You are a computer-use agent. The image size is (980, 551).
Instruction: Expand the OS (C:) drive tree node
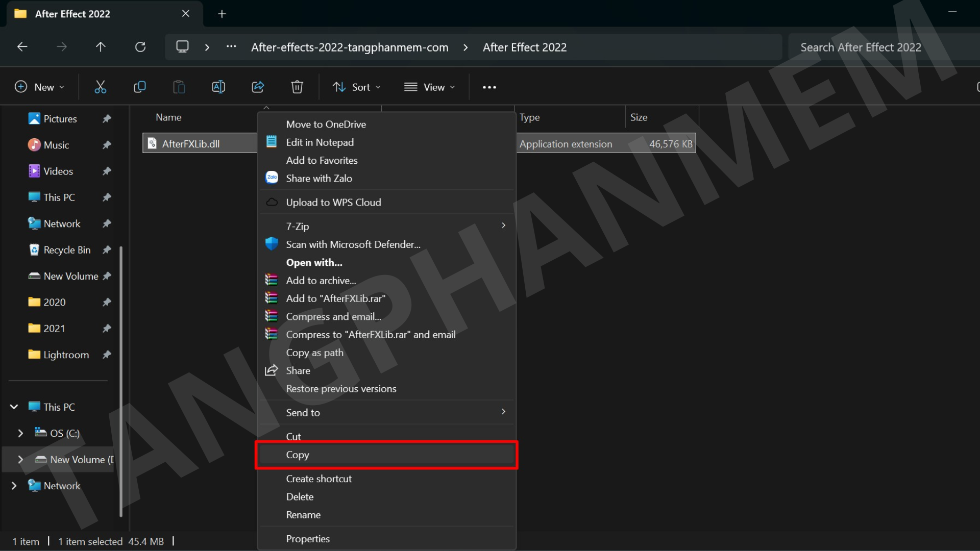point(20,433)
